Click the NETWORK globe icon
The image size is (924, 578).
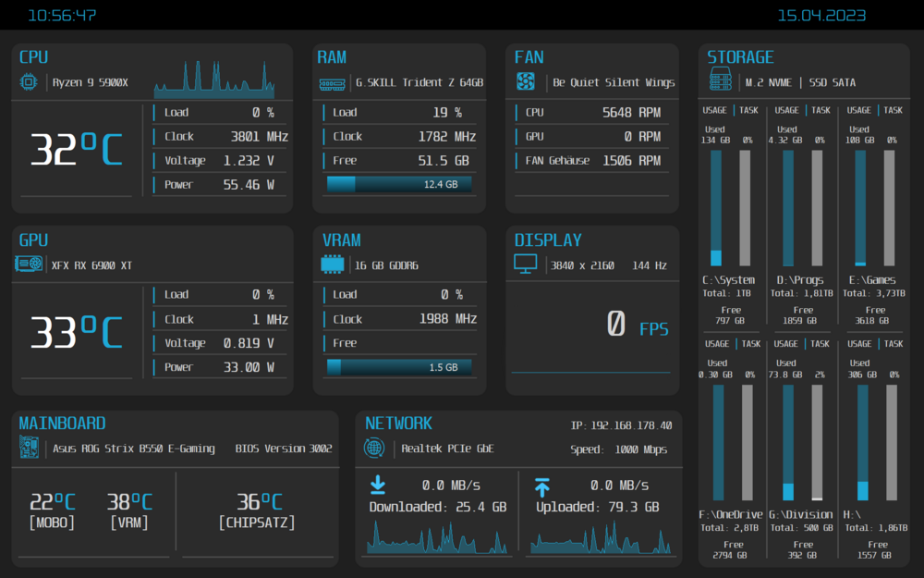[x=375, y=449]
